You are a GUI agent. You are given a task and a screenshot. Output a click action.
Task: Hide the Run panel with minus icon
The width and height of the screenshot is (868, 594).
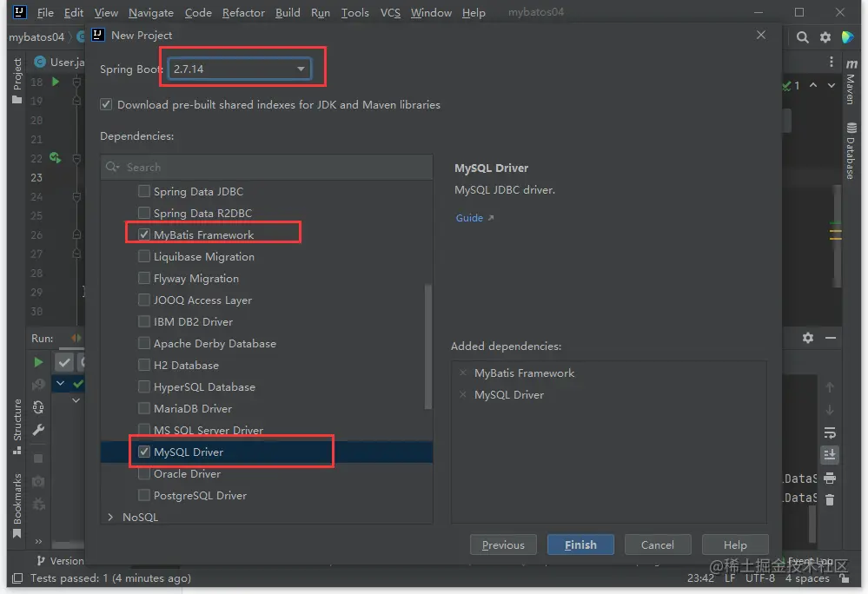pyautogui.click(x=831, y=337)
